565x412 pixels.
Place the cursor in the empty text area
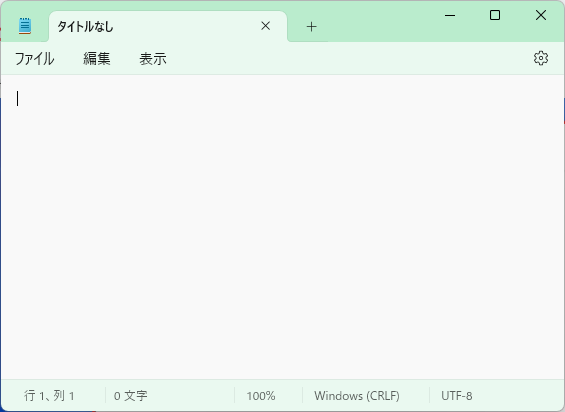pos(282,227)
